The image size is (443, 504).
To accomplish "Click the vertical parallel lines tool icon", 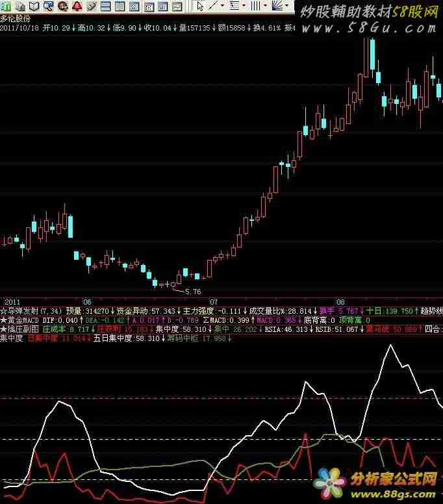I will [255, 5].
